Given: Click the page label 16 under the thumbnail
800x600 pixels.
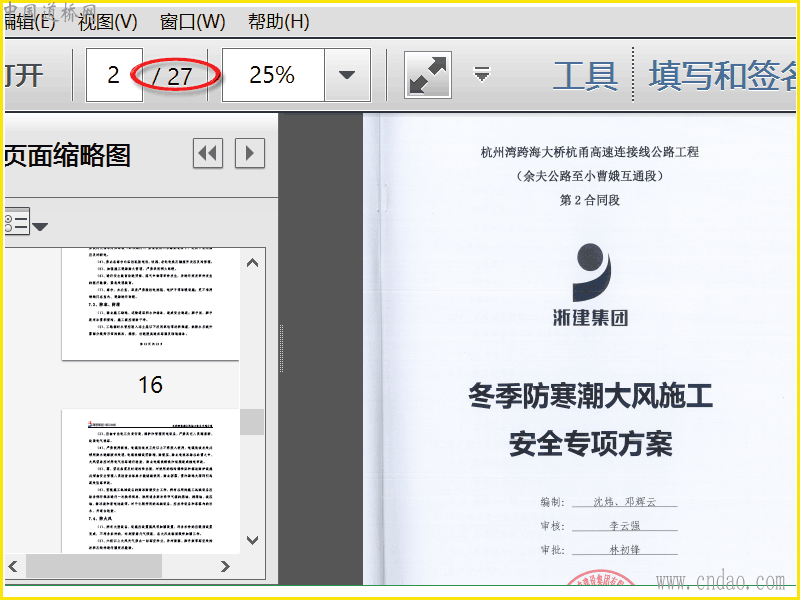Looking at the screenshot, I should click(151, 385).
